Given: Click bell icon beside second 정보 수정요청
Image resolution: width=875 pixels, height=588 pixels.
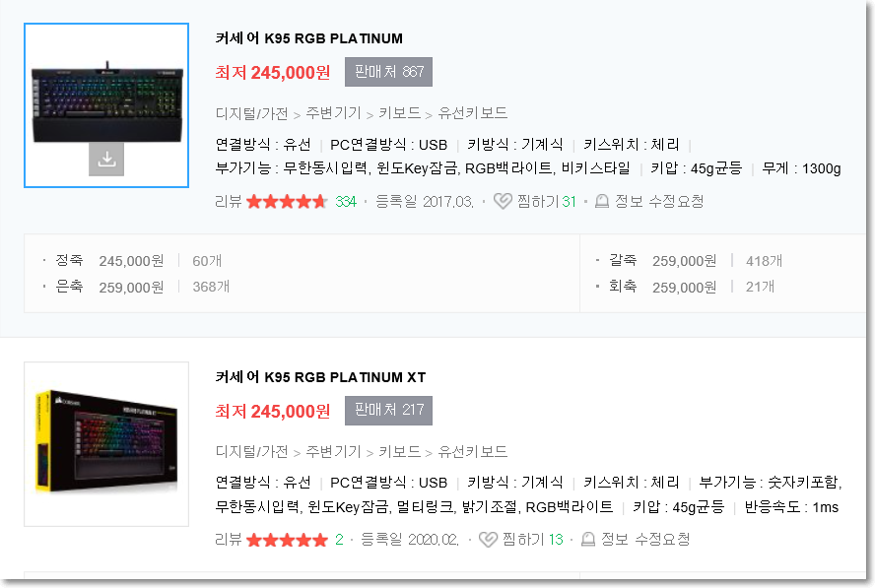Looking at the screenshot, I should 588,540.
